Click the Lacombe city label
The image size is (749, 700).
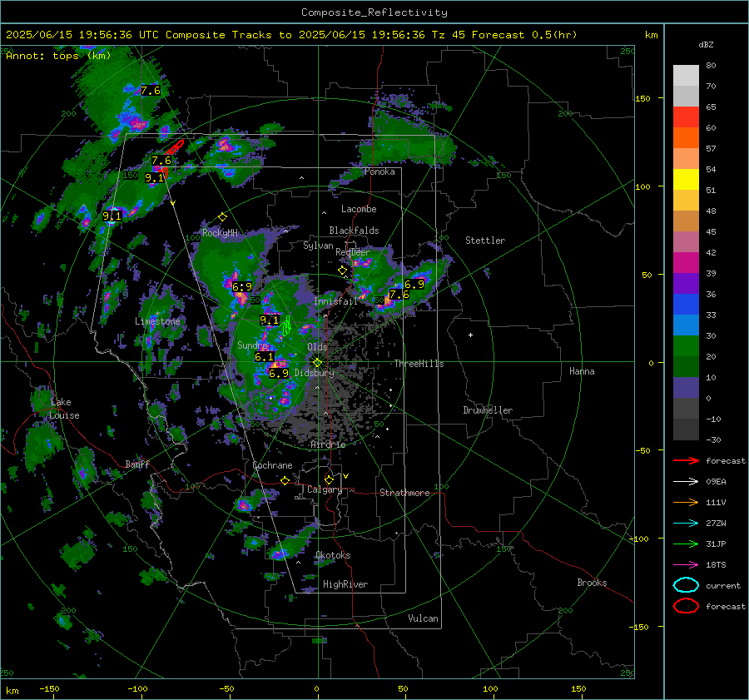click(359, 209)
